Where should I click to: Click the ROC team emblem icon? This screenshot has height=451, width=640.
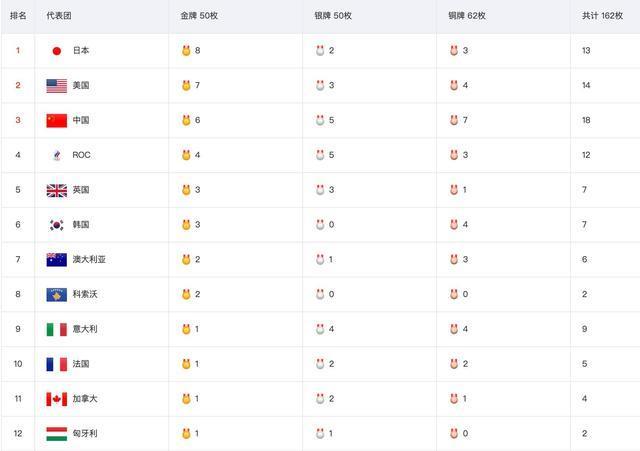pyautogui.click(x=57, y=155)
